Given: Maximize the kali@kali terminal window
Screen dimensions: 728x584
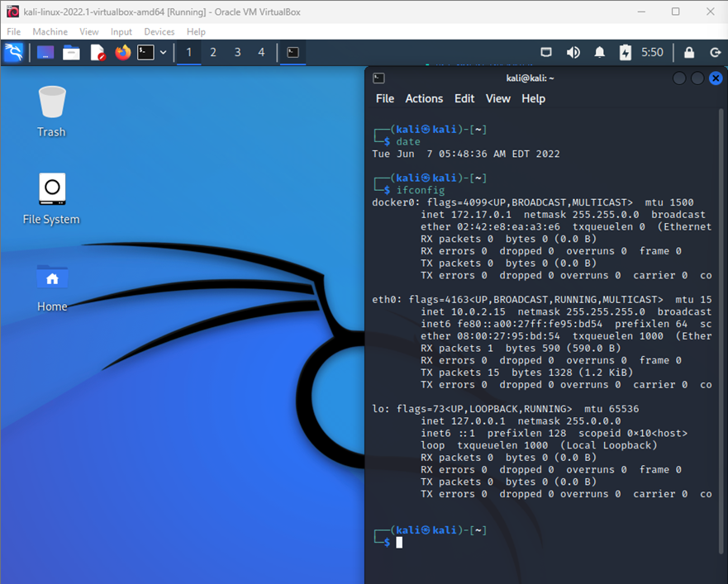Looking at the screenshot, I should pyautogui.click(x=697, y=78).
